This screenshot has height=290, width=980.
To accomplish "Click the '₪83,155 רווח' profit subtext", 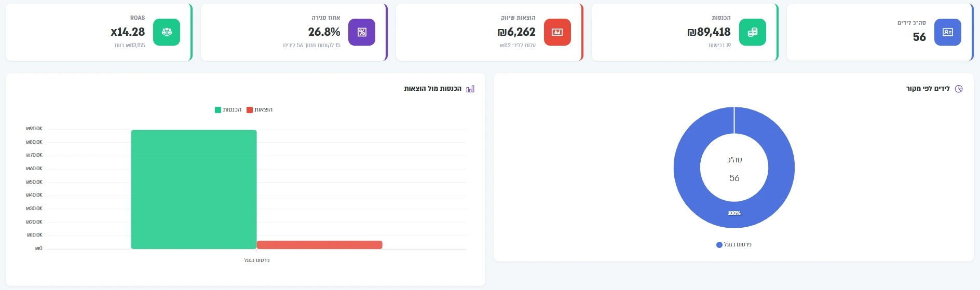I will coord(130,46).
